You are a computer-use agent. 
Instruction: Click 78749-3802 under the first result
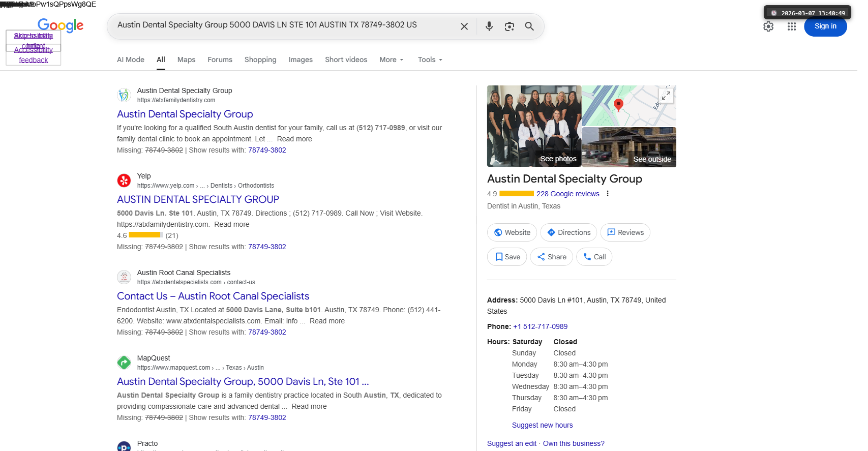click(267, 150)
